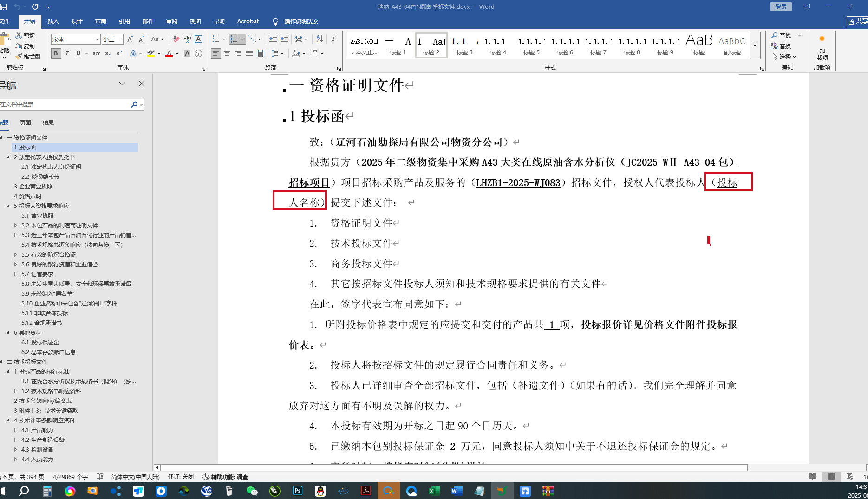The height and width of the screenshot is (499, 868).
Task: Go to heading '2.2 授权委托书' in navigation
Action: tap(40, 176)
